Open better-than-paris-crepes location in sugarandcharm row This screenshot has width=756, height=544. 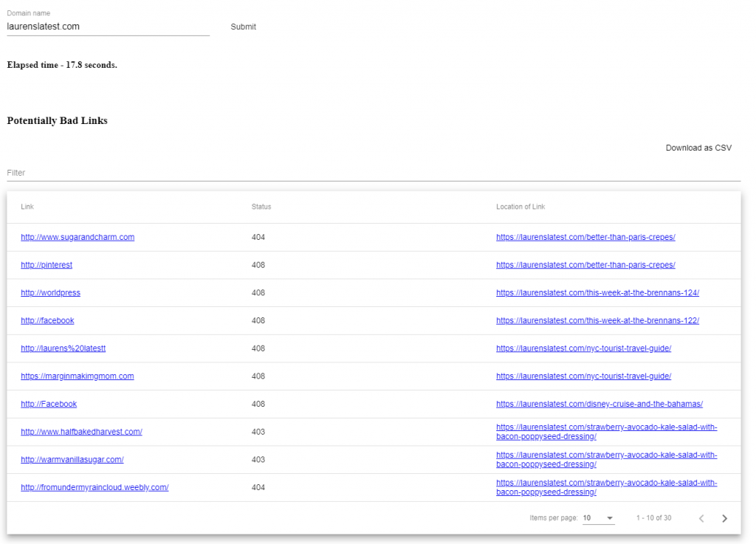(585, 237)
